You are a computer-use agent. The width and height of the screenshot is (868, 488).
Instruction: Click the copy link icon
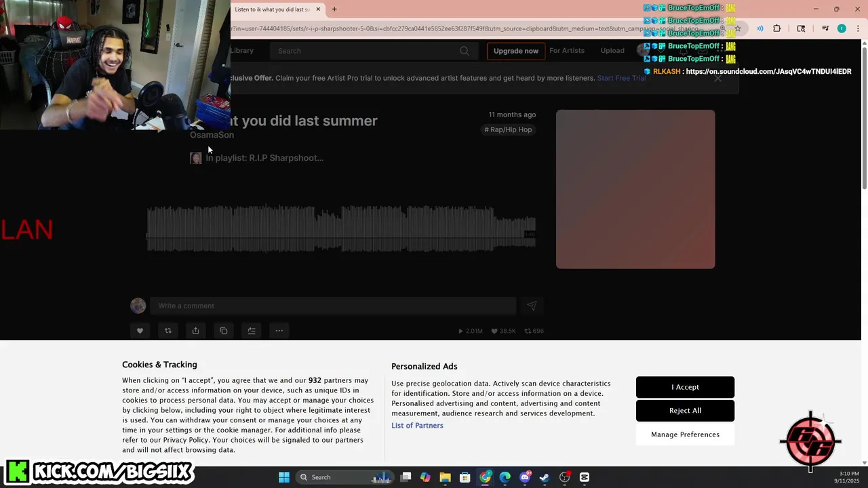point(223,331)
